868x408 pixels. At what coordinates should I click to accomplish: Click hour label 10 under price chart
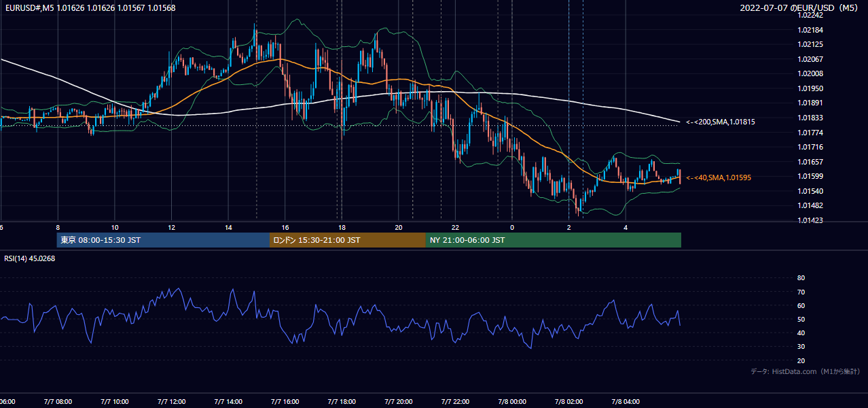(115, 227)
